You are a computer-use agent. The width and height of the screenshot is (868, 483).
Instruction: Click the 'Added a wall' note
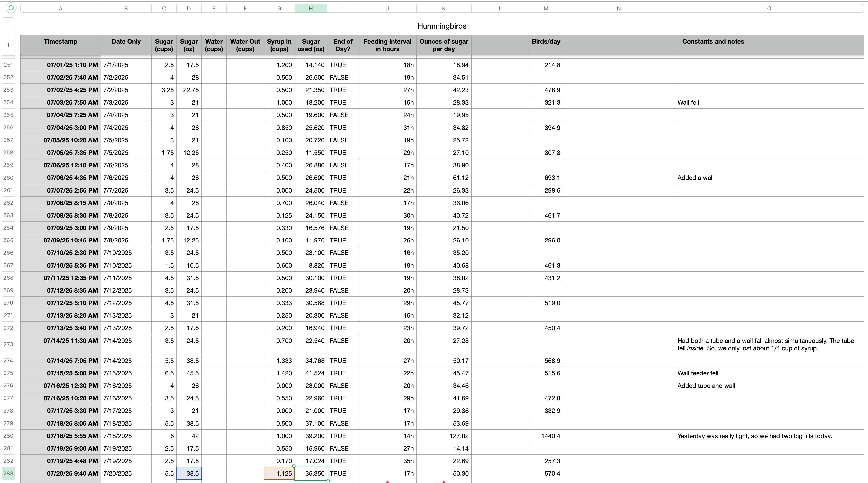pyautogui.click(x=769, y=178)
